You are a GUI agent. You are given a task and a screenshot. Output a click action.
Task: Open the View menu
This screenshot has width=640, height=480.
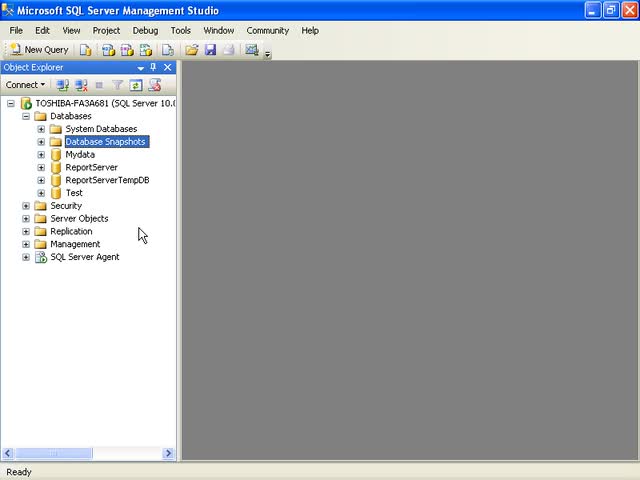pos(71,31)
